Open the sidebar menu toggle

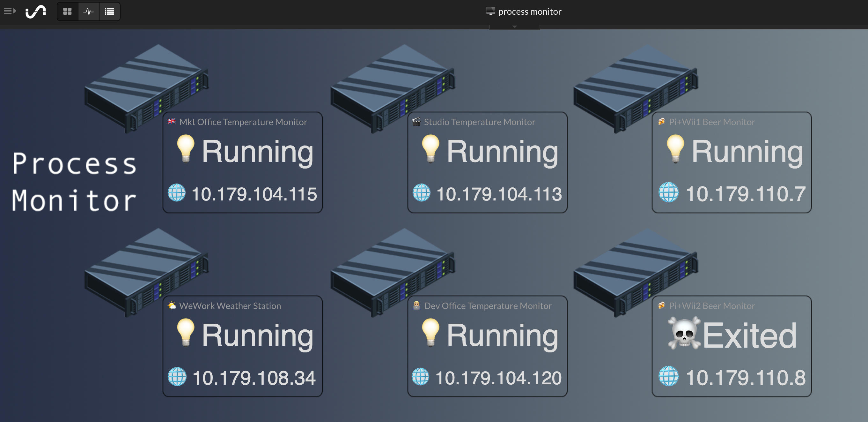(x=10, y=11)
